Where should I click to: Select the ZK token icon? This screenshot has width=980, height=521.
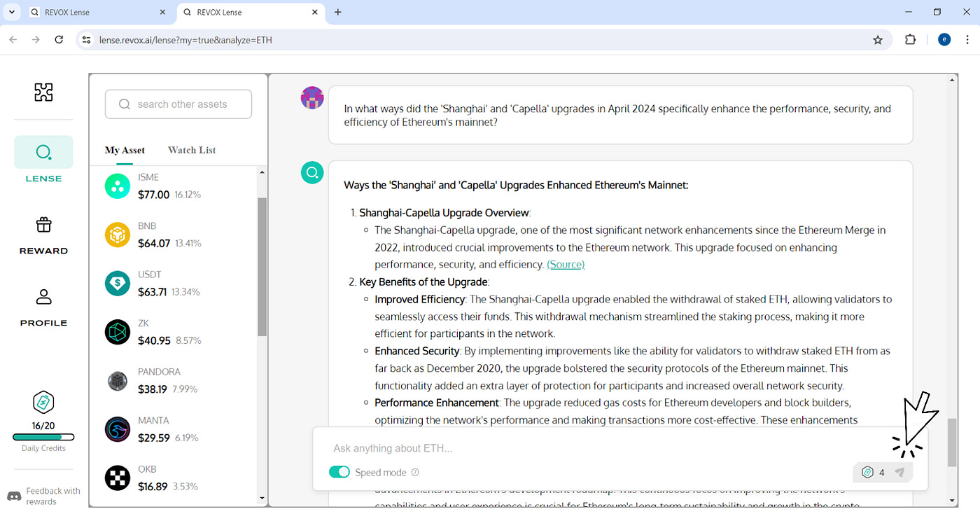[118, 332]
